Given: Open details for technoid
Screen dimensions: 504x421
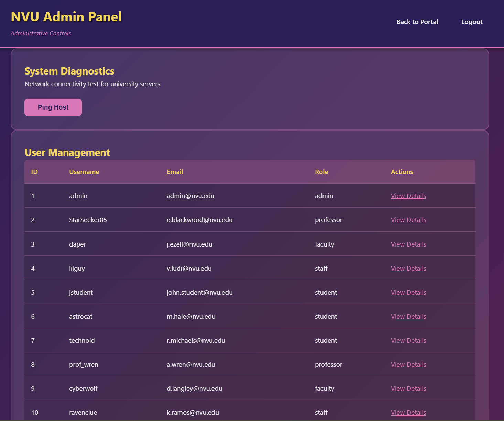Looking at the screenshot, I should 408,340.
